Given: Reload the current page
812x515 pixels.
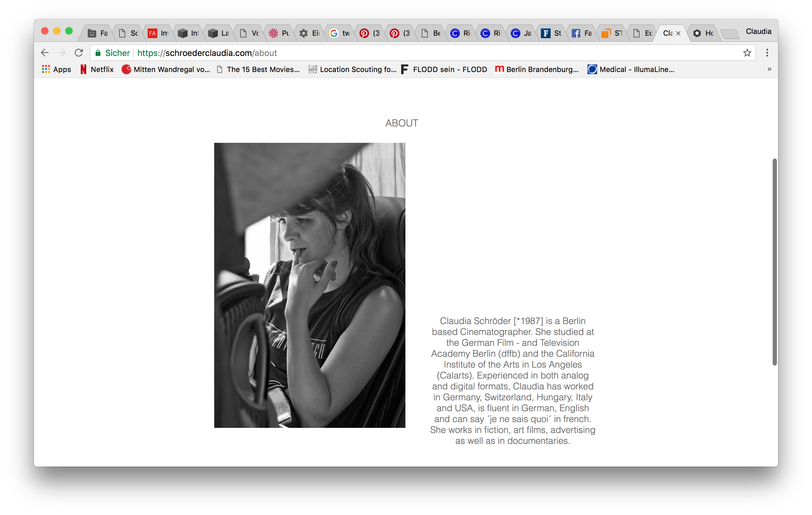Looking at the screenshot, I should click(79, 53).
